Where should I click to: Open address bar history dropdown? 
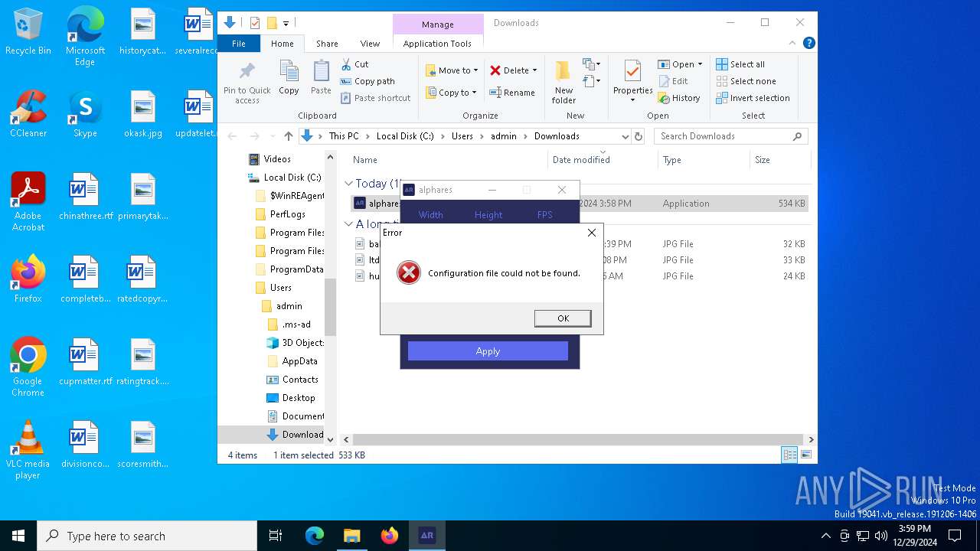(x=626, y=136)
